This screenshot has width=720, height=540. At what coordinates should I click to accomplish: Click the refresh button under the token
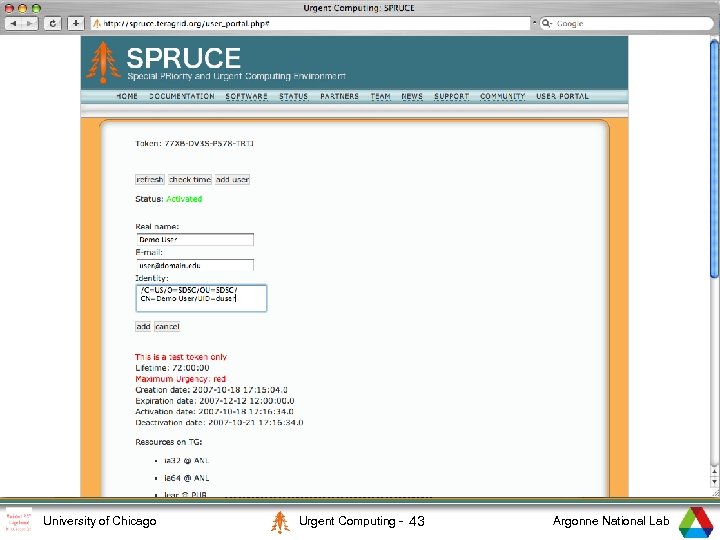150,180
